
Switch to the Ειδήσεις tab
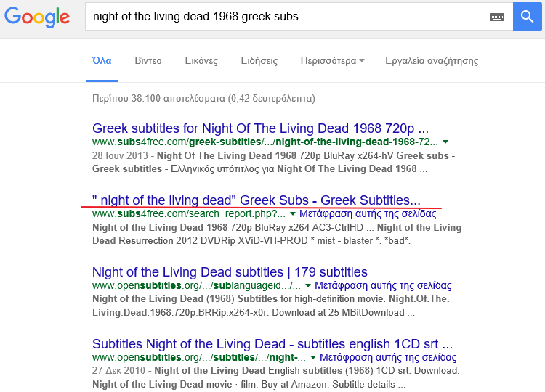click(x=259, y=61)
